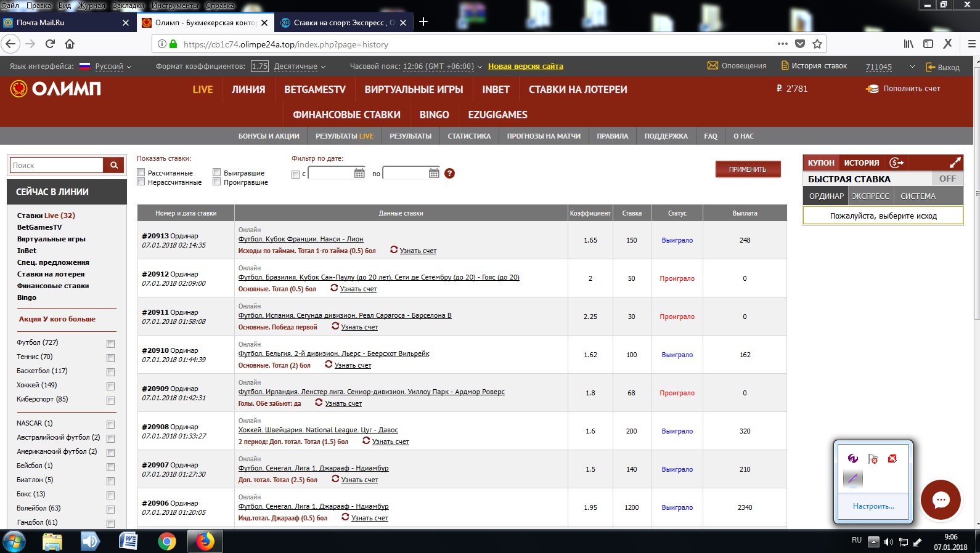Viewport: 980px width, 553px height.
Task: Open Новая версия сайта link
Action: pyautogui.click(x=526, y=67)
